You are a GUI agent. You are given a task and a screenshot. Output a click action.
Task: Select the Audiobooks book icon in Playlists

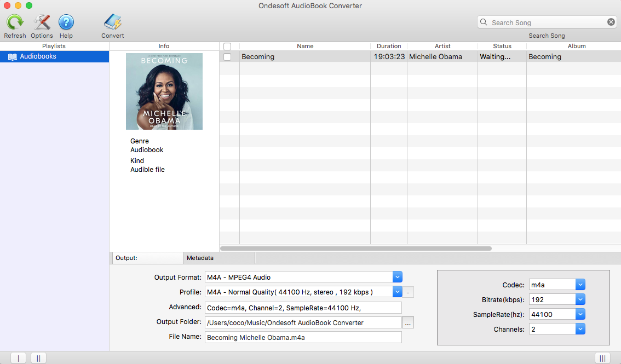click(13, 56)
